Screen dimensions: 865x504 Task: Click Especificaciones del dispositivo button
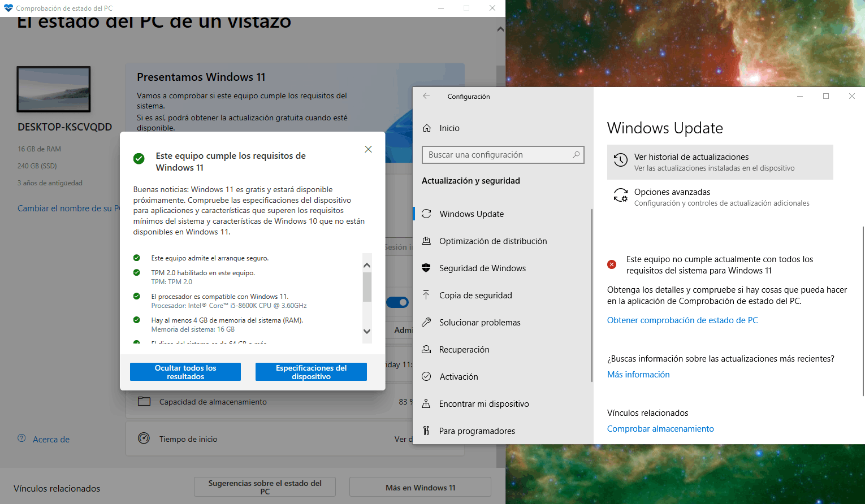[x=311, y=372]
